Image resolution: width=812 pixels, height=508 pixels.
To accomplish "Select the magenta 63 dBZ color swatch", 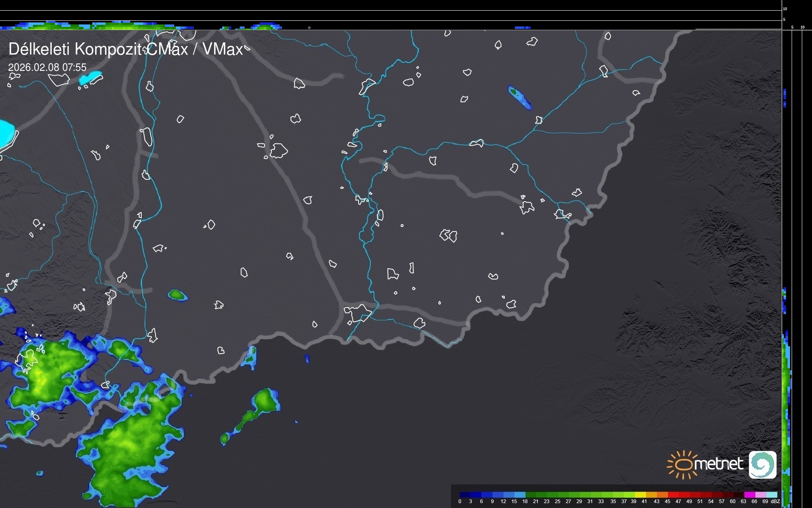I will (749, 495).
